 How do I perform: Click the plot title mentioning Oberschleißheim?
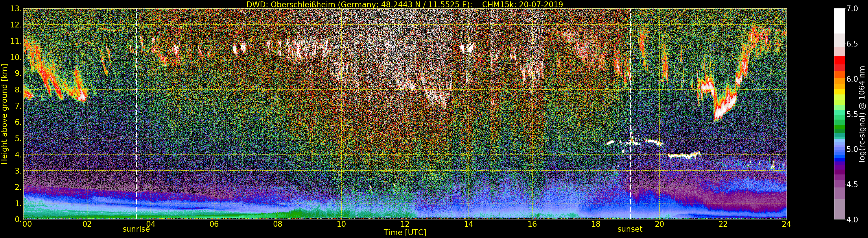click(405, 4)
